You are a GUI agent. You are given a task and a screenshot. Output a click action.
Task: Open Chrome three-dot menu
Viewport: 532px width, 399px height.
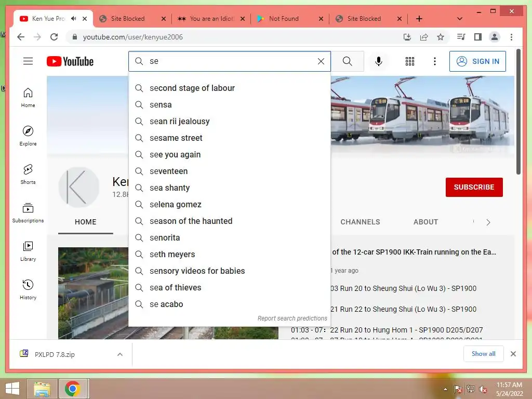[511, 37]
